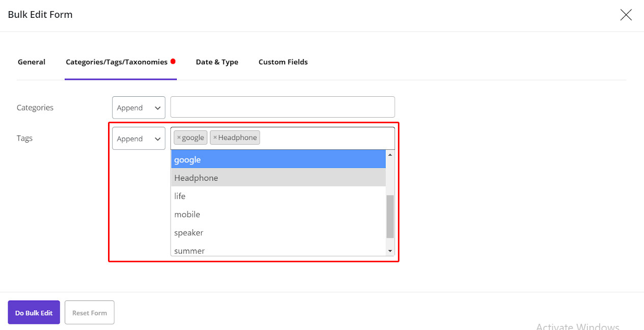Click the Tags input field area
Screen dimensions: 644x330
[326, 138]
